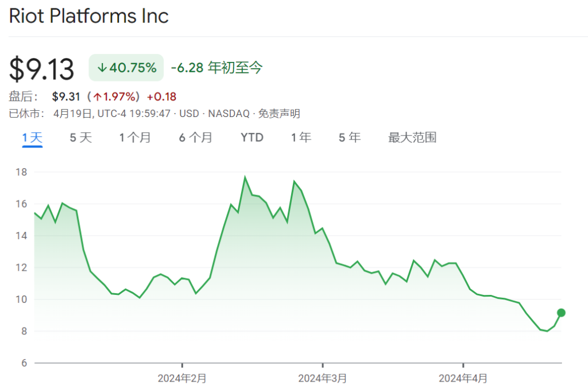Click the green down arrow beside 40.75%
The height and width of the screenshot is (389, 588).
pos(102,68)
